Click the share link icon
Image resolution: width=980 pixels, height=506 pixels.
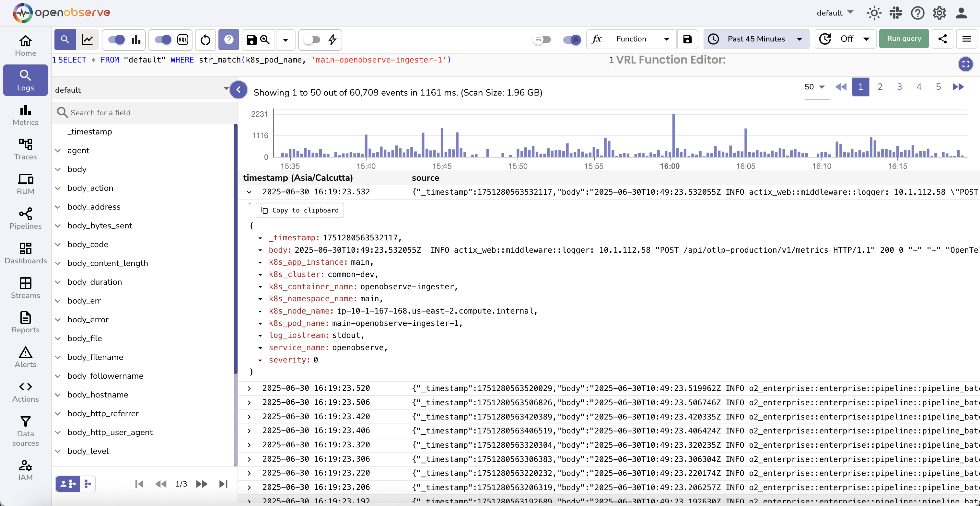click(942, 39)
